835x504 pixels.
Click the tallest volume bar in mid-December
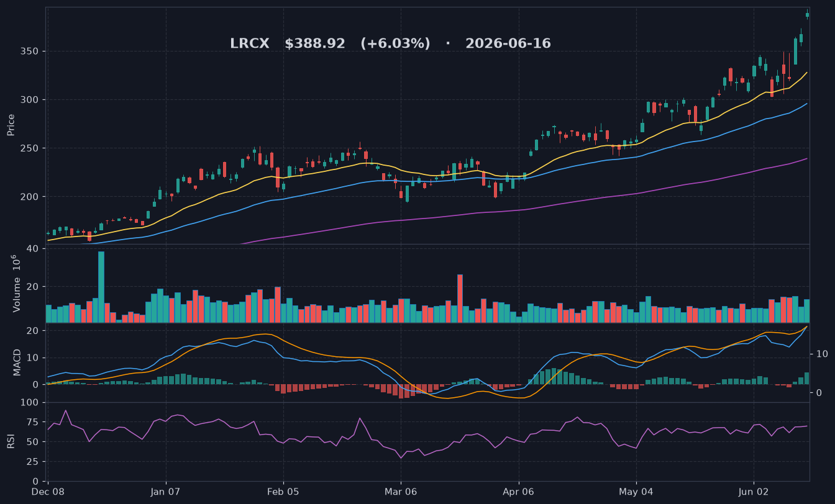101,287
